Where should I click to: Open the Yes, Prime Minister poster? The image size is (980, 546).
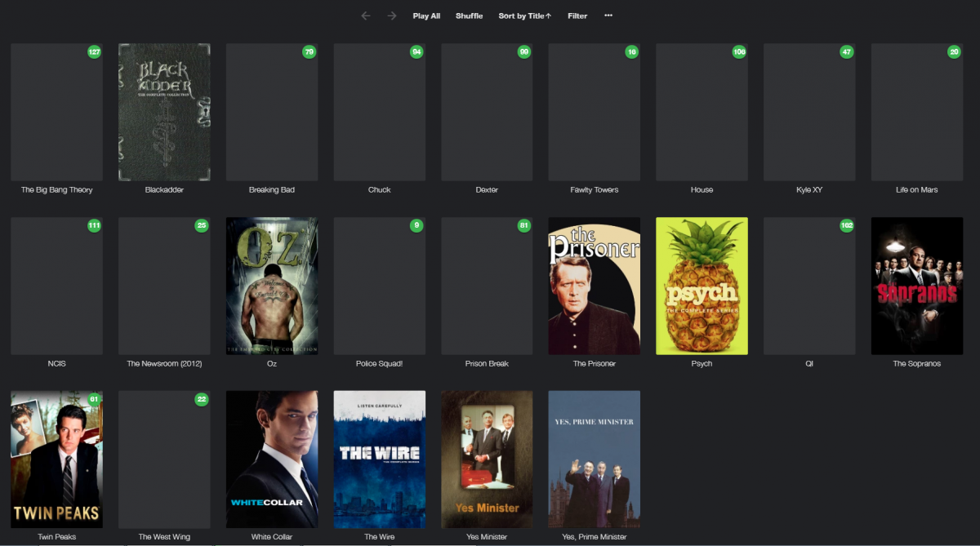coord(595,459)
